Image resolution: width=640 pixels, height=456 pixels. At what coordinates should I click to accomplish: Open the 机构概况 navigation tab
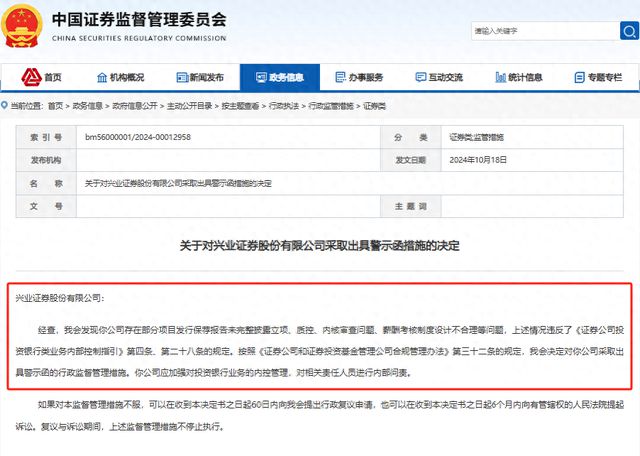(120, 77)
